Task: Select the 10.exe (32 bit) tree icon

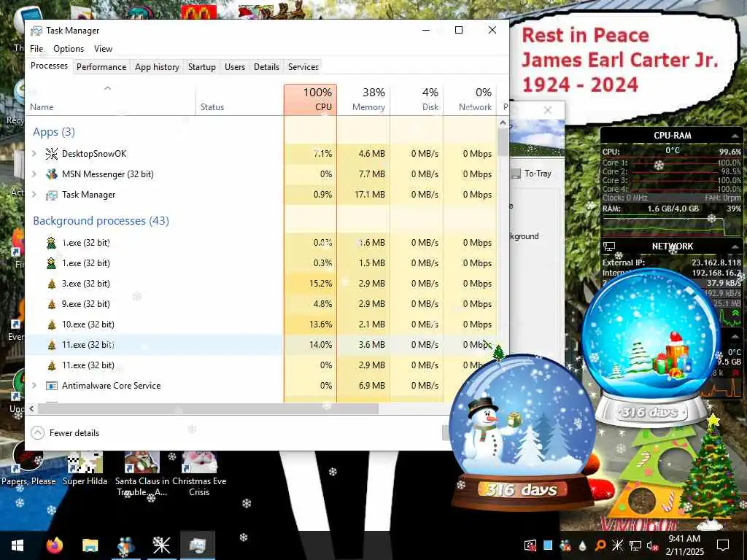Action: point(52,324)
